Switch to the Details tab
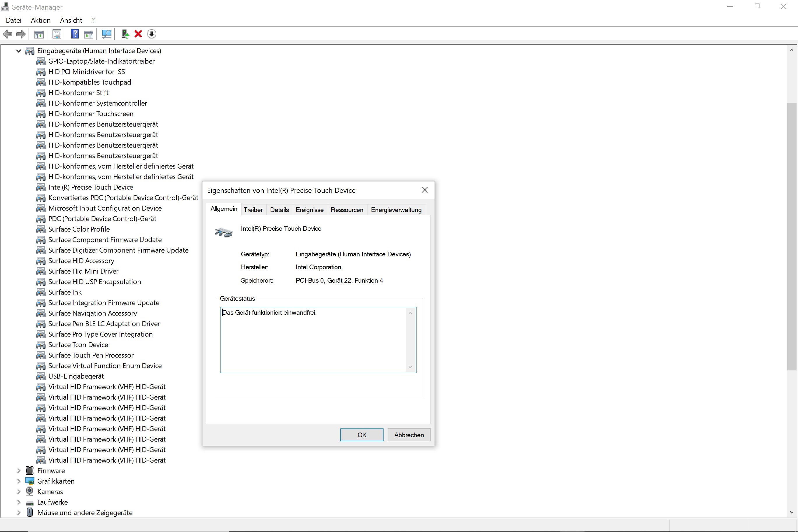Image resolution: width=798 pixels, height=532 pixels. pyautogui.click(x=279, y=210)
